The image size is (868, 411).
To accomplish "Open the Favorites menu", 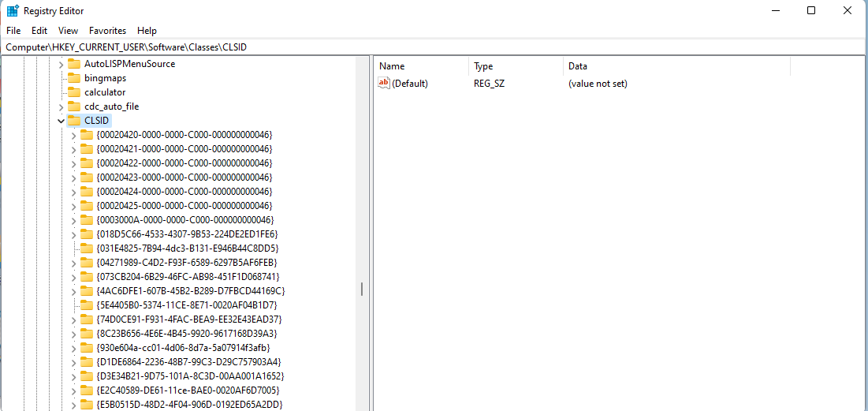I will [107, 31].
